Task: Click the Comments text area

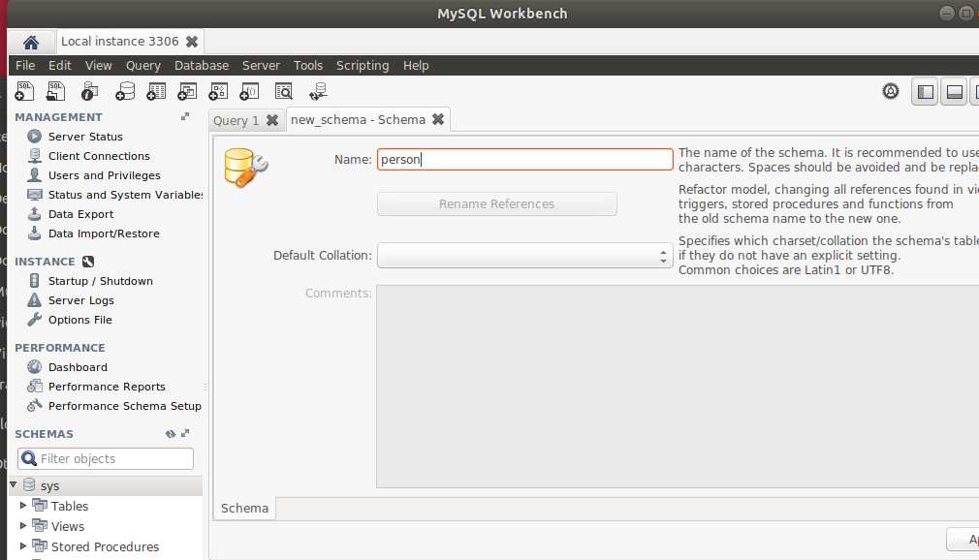Action: [678, 387]
